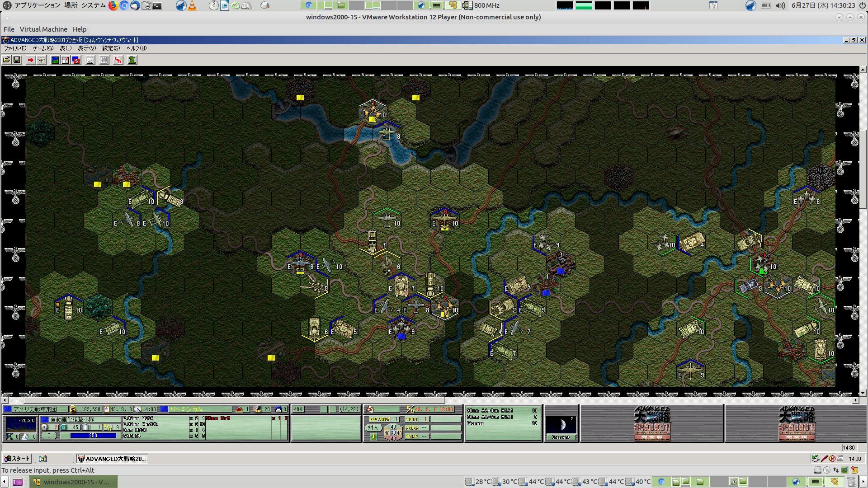Click the Ubuntu volume speaker icon

780,5
